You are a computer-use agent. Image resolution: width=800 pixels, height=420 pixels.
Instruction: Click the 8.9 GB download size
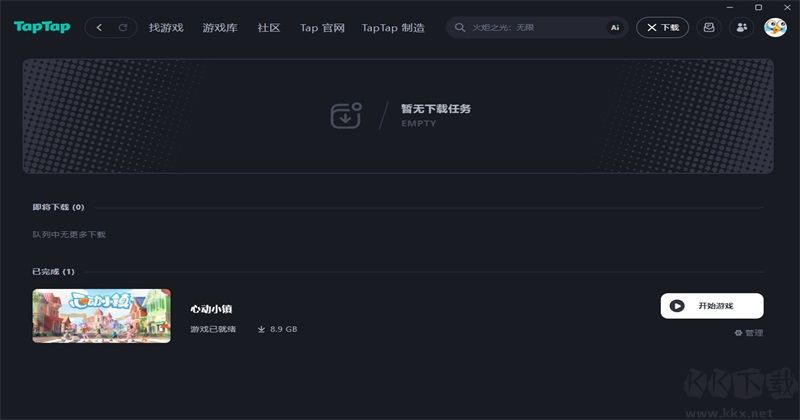tap(277, 329)
